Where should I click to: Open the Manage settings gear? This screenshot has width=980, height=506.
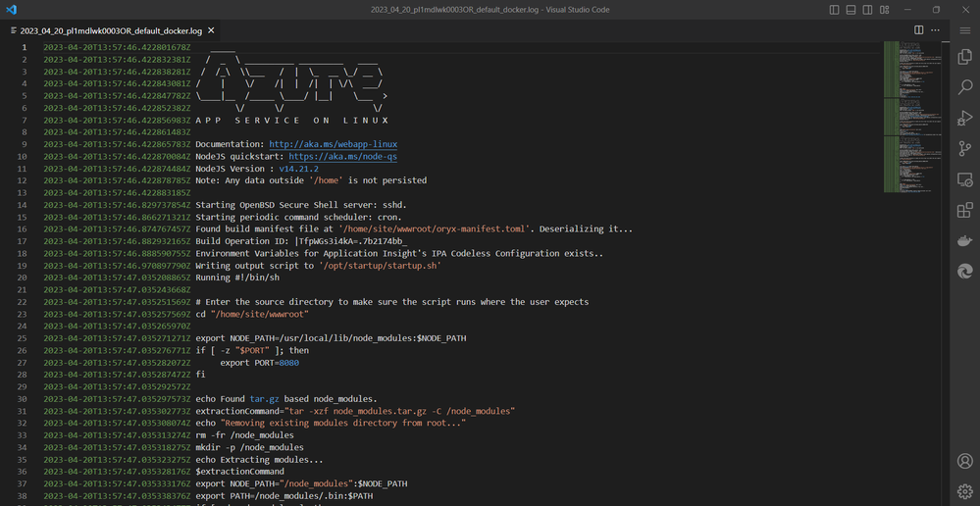965,491
